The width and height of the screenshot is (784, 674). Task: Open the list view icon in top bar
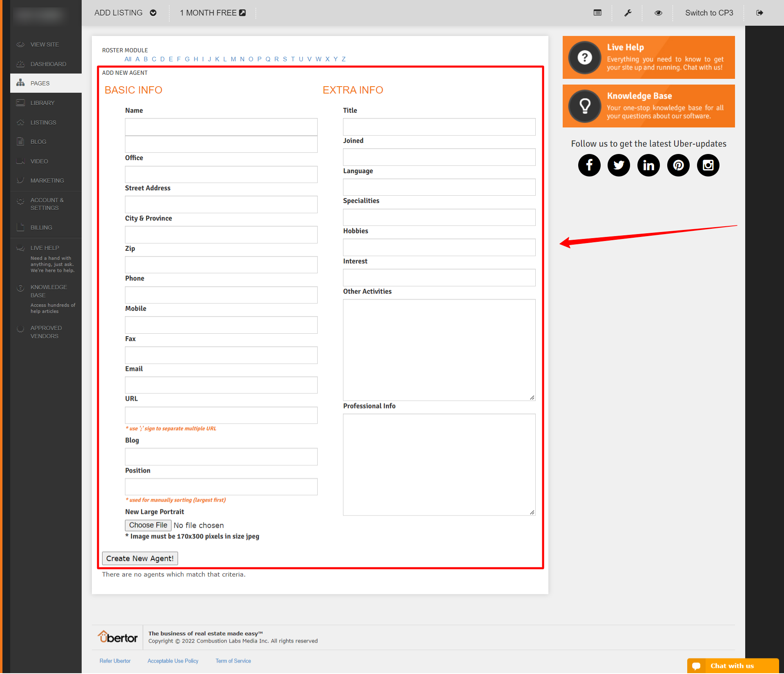pos(597,13)
